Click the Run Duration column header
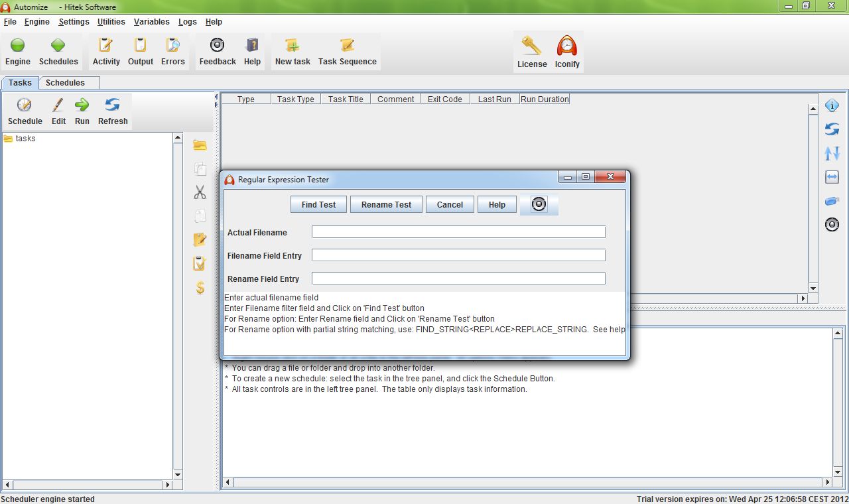Image resolution: width=849 pixels, height=504 pixels. 545,99
